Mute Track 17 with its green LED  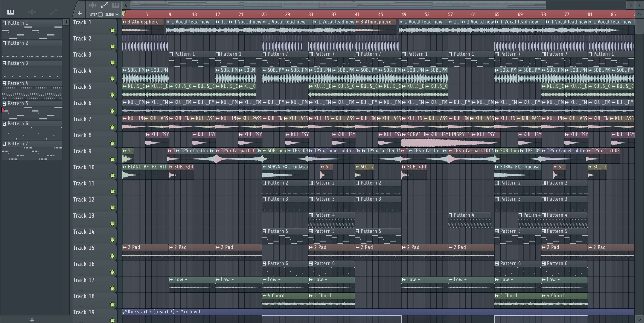(112, 288)
